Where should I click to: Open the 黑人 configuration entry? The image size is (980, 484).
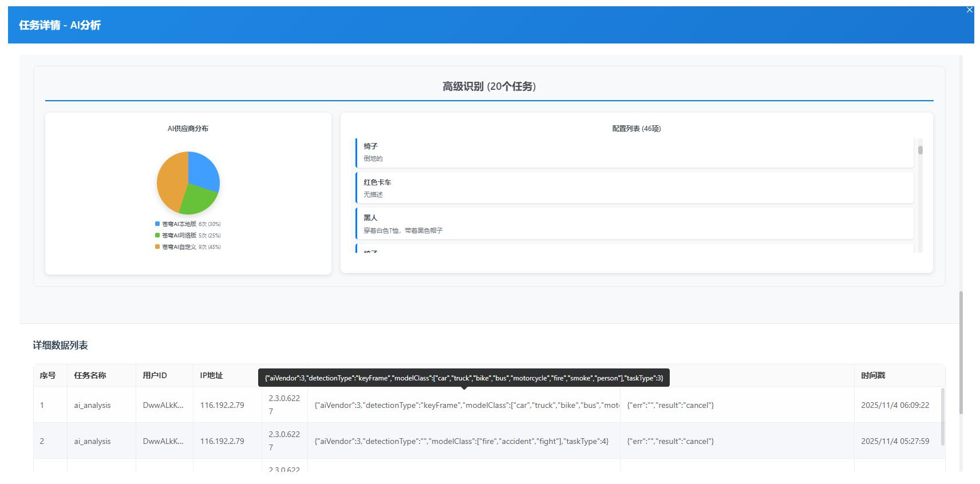(x=634, y=224)
